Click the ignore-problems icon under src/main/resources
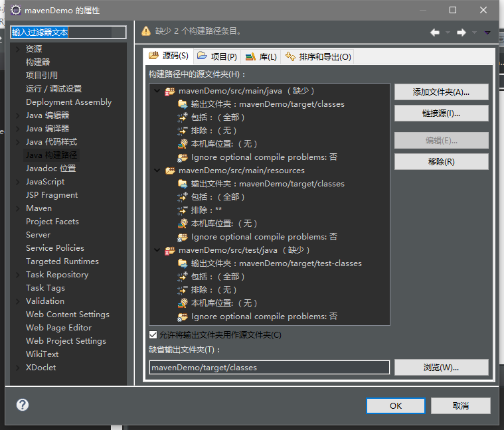 pos(183,237)
